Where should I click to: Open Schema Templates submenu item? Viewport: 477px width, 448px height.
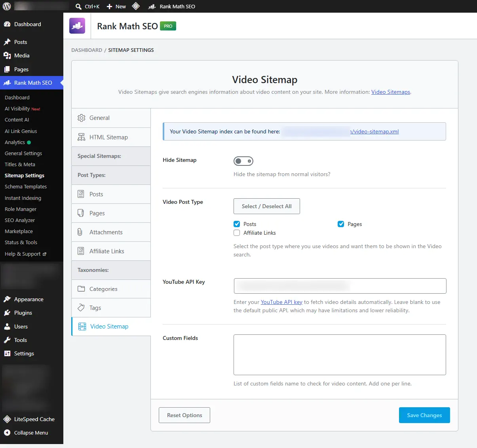pos(26,186)
